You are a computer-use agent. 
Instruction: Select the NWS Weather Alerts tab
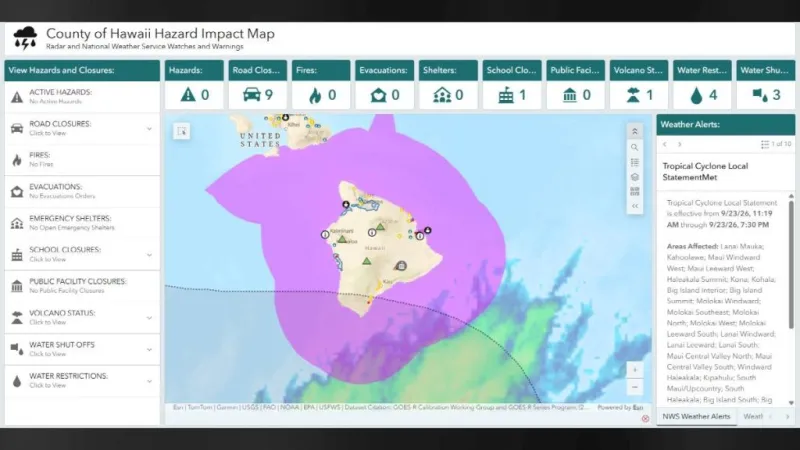click(696, 416)
